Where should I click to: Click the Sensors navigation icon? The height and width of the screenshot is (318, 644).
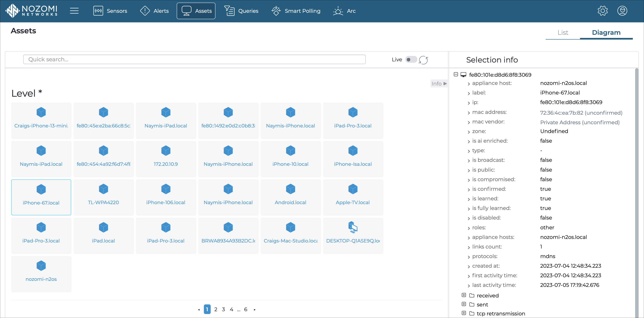(98, 11)
